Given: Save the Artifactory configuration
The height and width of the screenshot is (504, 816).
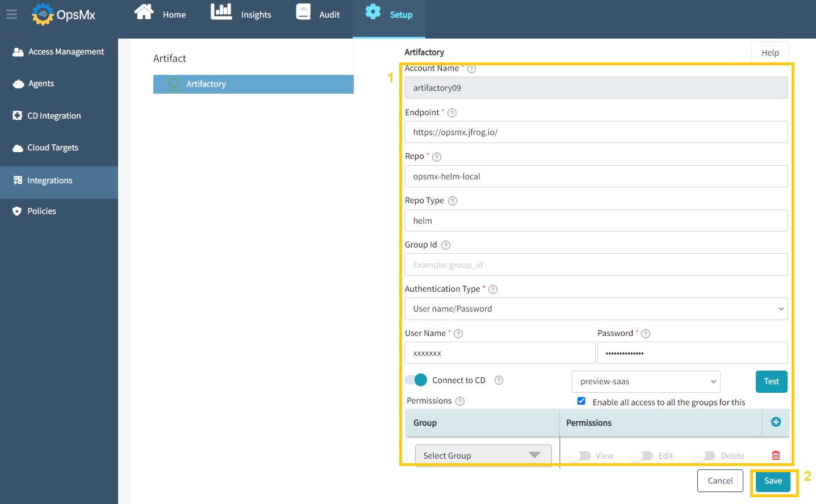Looking at the screenshot, I should [x=773, y=480].
